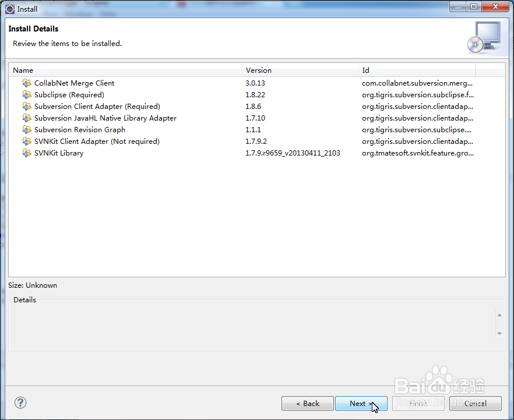The width and height of the screenshot is (514, 420).
Task: Click the Subversion JavaHL Native Library icon
Action: tap(27, 118)
